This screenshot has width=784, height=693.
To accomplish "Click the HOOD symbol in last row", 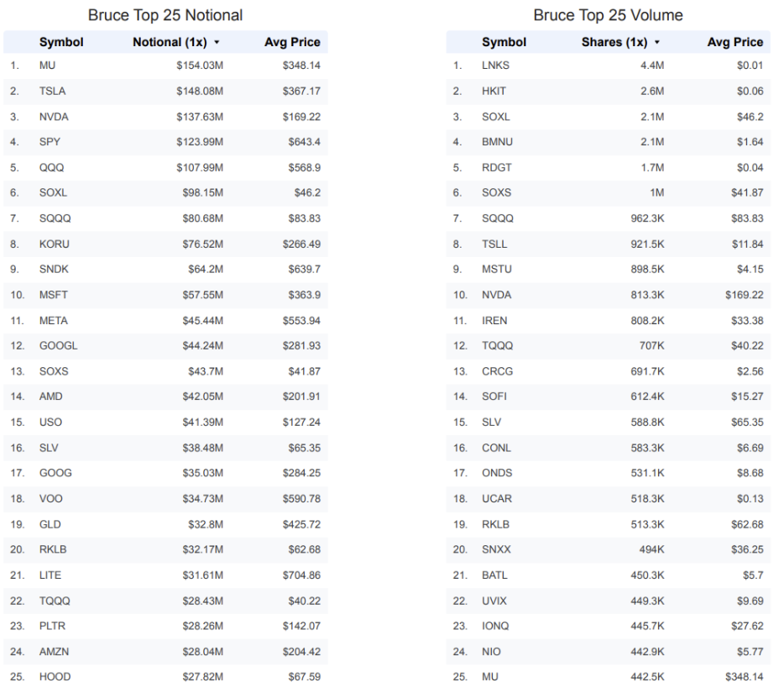I will [x=55, y=677].
